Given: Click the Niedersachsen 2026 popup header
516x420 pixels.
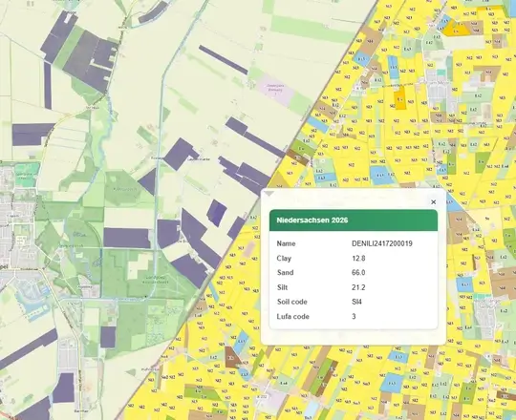Looking at the screenshot, I should (354, 220).
